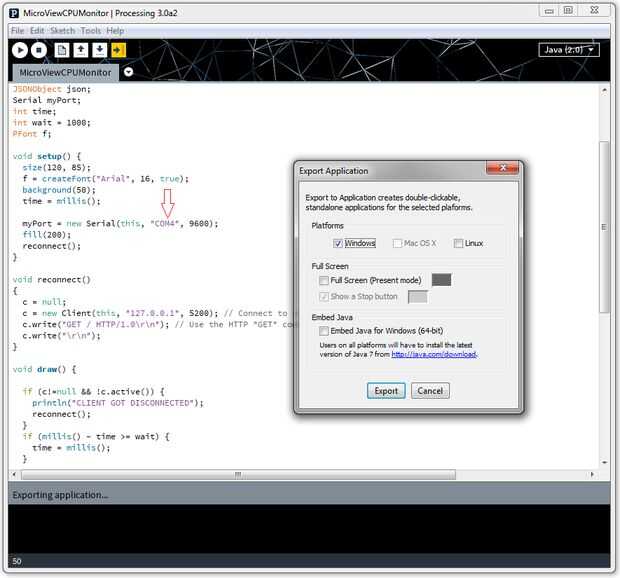Click the "void reconnect()" line
The width and height of the screenshot is (620, 578).
click(51, 280)
